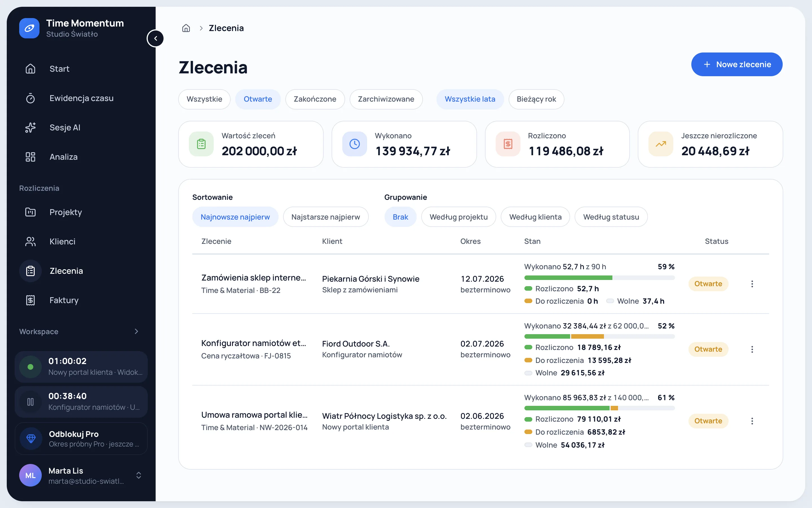Open actions menu for Konfigurator namiotów row
The height and width of the screenshot is (508, 812).
click(x=752, y=349)
